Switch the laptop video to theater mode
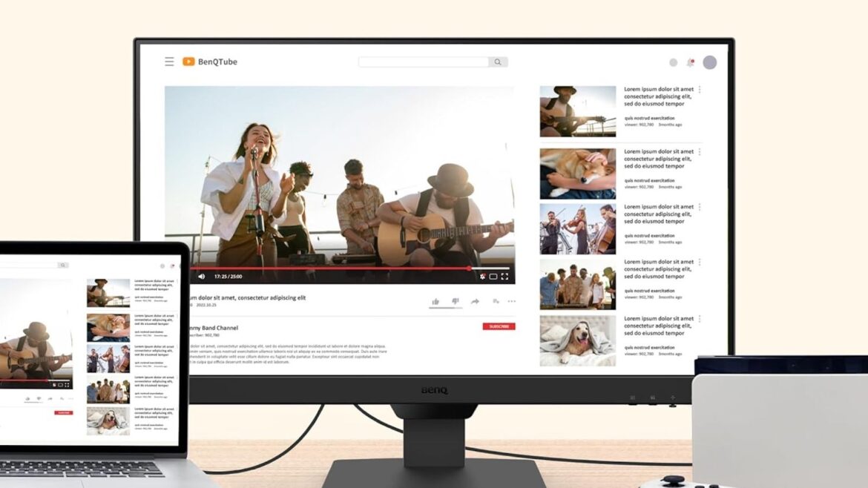 point(60,384)
